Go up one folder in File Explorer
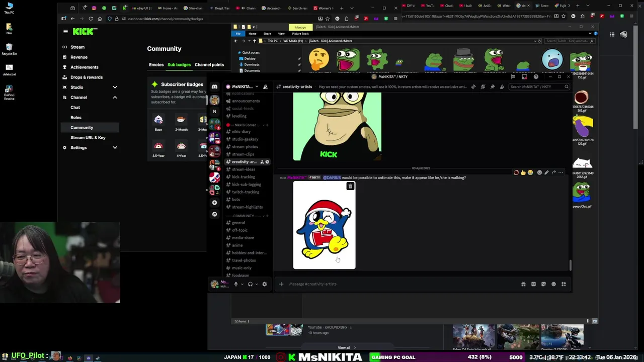This screenshot has height=362, width=644. [x=255, y=41]
